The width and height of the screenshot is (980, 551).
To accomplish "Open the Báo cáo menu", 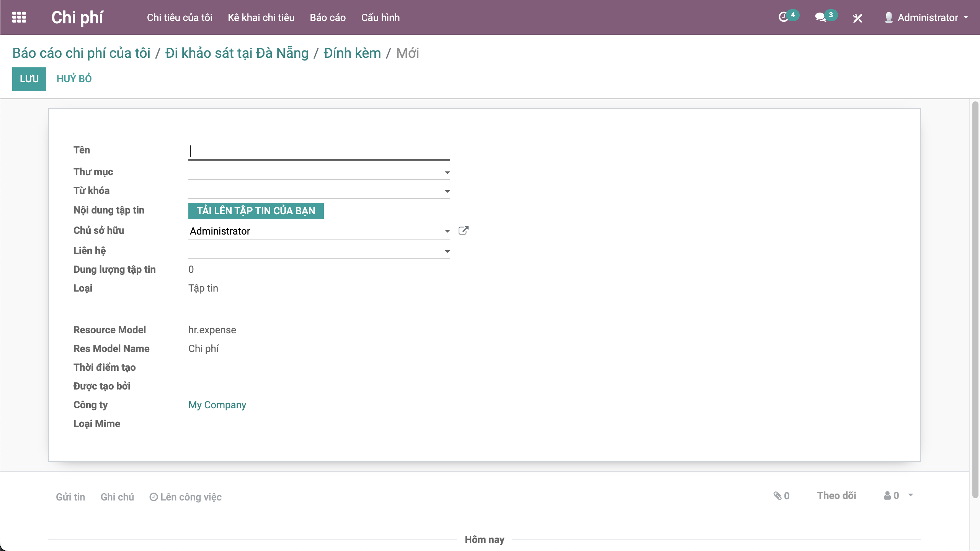I will click(328, 18).
